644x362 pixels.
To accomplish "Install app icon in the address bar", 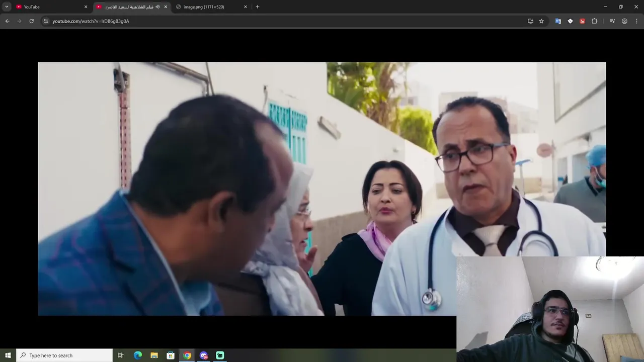I will [530, 21].
